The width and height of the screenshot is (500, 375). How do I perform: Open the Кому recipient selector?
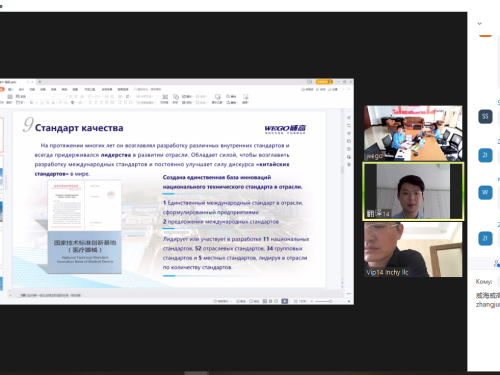click(x=498, y=281)
